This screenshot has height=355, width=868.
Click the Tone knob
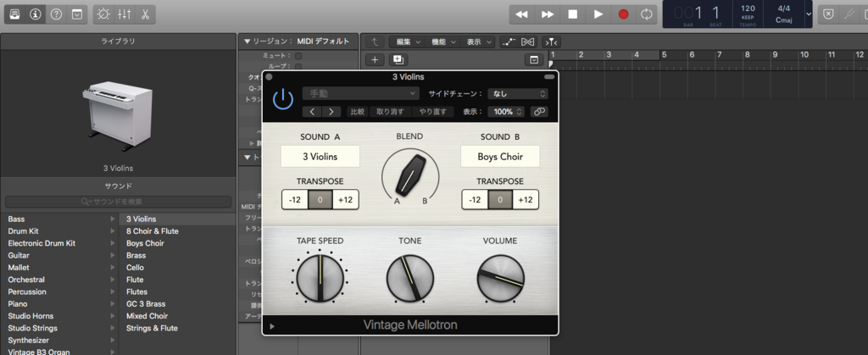pyautogui.click(x=410, y=278)
